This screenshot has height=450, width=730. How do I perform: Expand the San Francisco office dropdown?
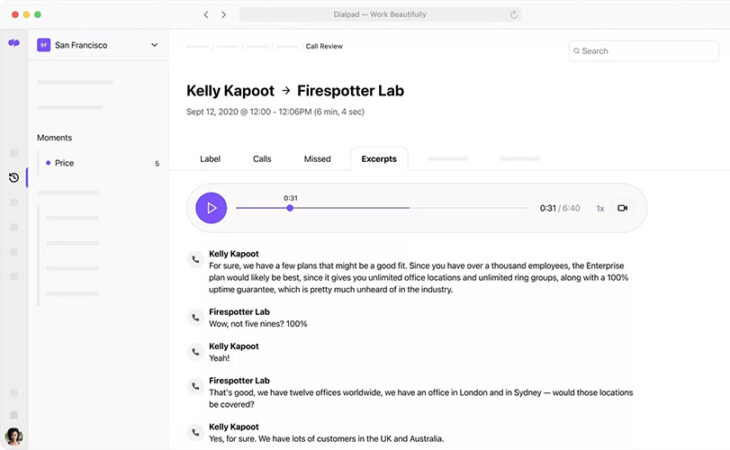(x=154, y=45)
